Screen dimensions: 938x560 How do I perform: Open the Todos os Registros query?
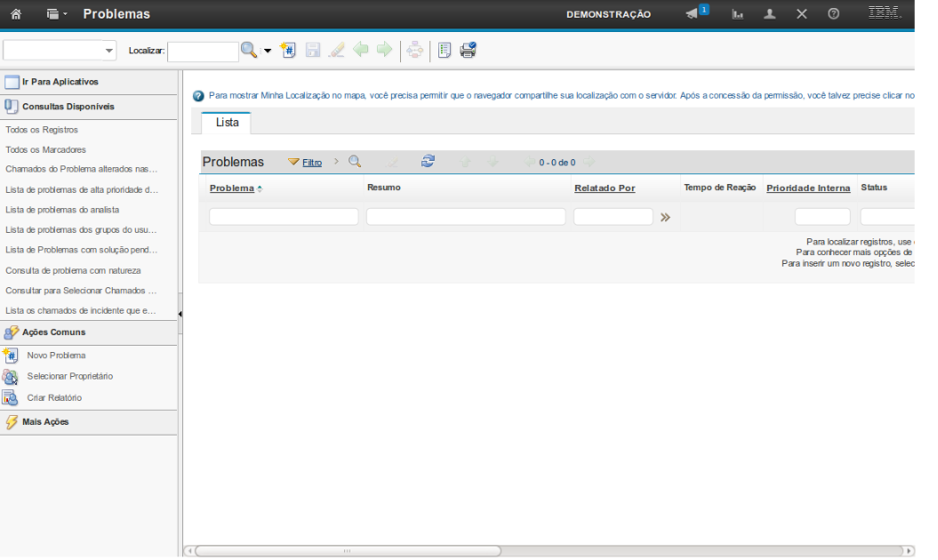click(x=42, y=130)
